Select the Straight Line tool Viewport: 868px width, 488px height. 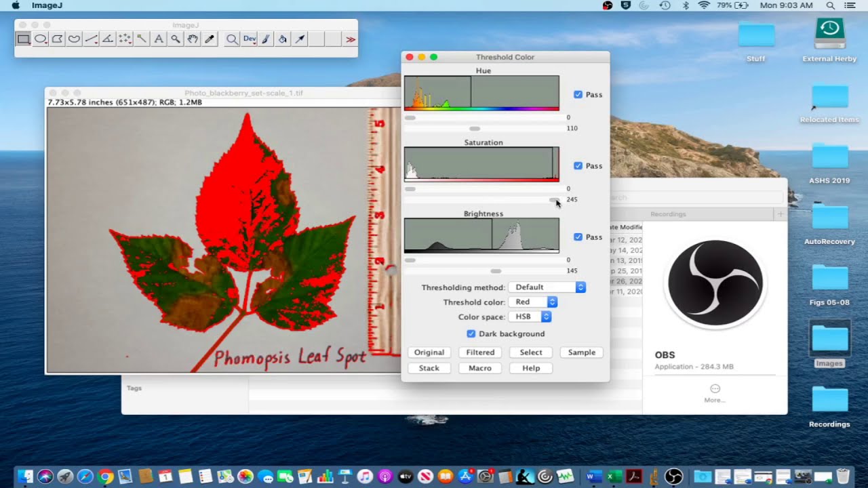coord(91,39)
